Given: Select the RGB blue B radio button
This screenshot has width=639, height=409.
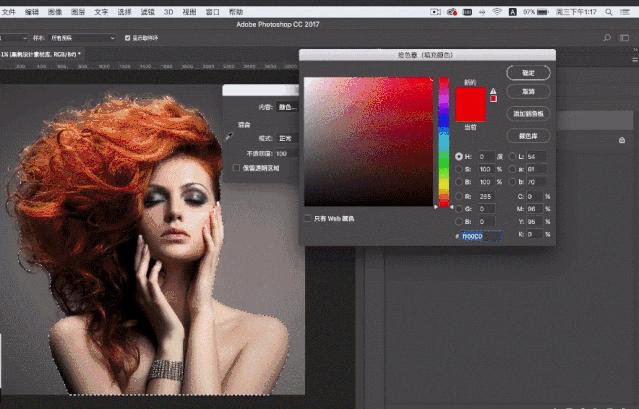Looking at the screenshot, I should pyautogui.click(x=459, y=222).
